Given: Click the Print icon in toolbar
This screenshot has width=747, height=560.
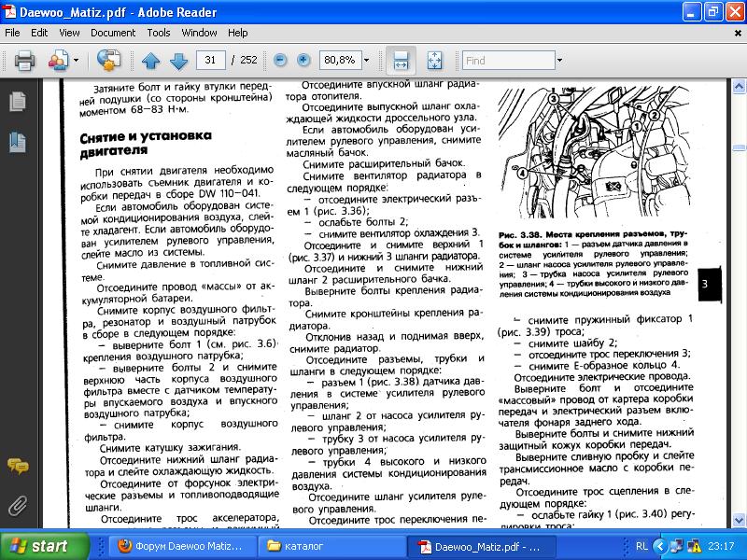Looking at the screenshot, I should point(24,61).
